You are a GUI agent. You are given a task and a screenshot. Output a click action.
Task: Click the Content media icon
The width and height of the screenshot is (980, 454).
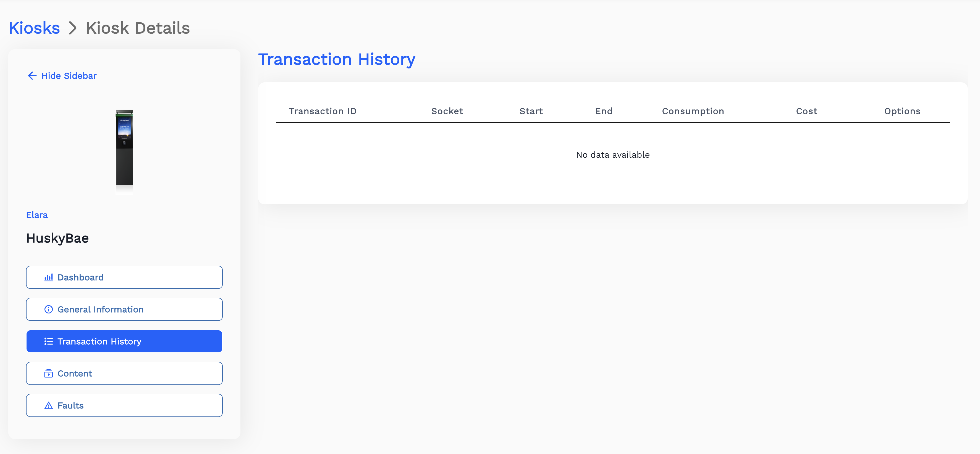48,373
